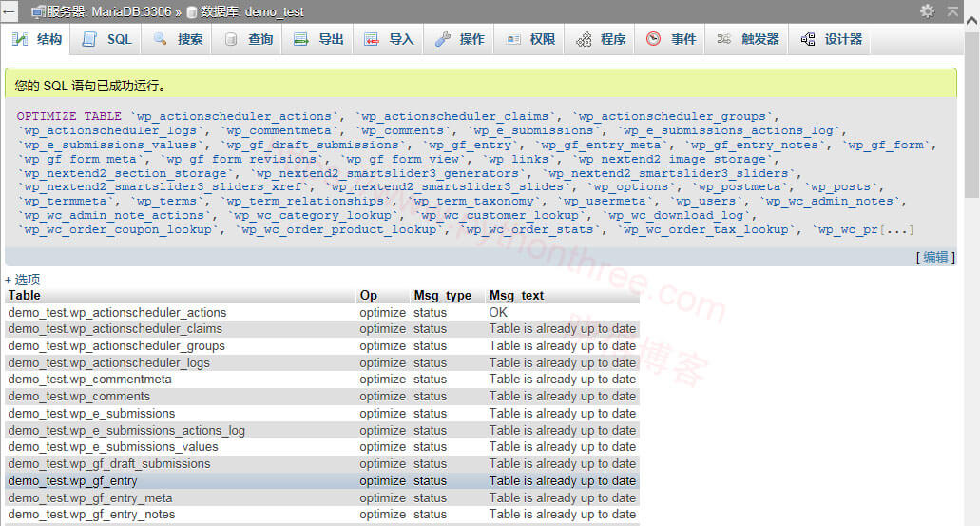Select row demo_test.wp_actionscheduler_claims
The height and width of the screenshot is (526, 980).
[x=322, y=329]
